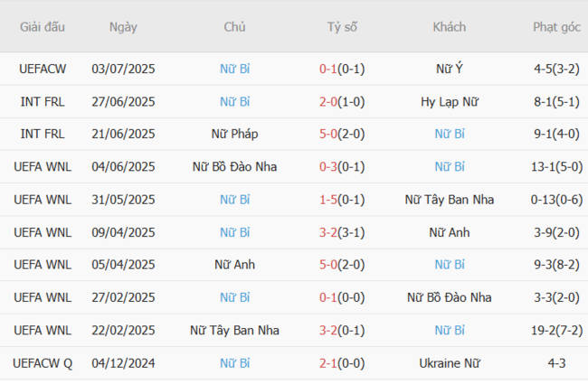The height and width of the screenshot is (384, 588).
Task: Open Ukraine Nữ team link
Action: pyautogui.click(x=450, y=362)
